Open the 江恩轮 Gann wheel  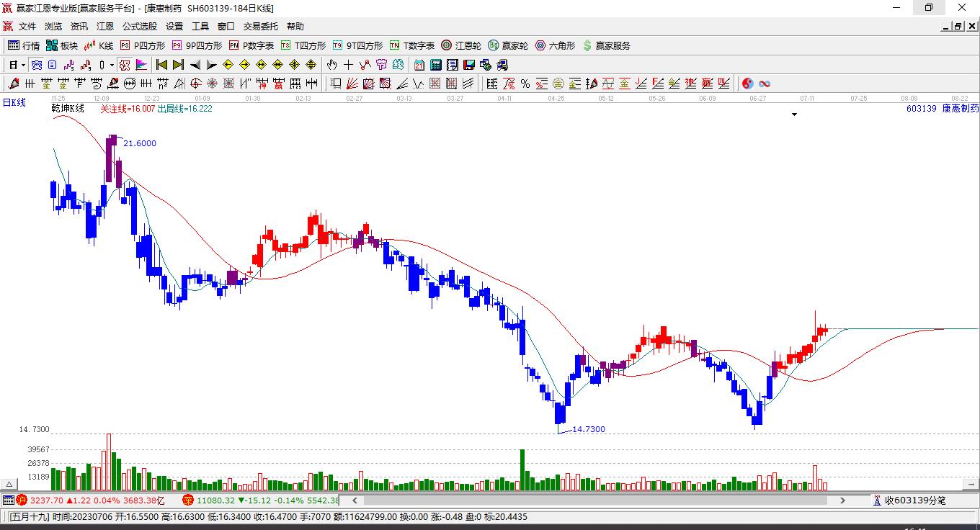[461, 45]
